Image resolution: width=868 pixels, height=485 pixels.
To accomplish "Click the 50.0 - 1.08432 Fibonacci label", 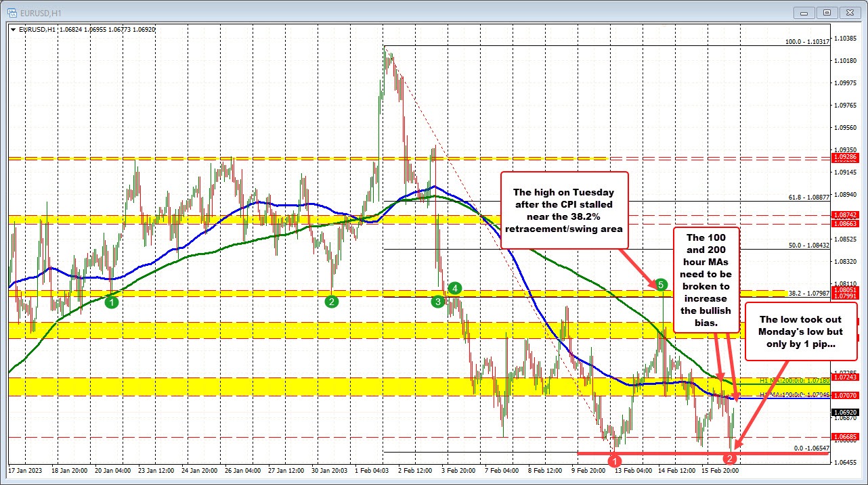I will pyautogui.click(x=810, y=245).
